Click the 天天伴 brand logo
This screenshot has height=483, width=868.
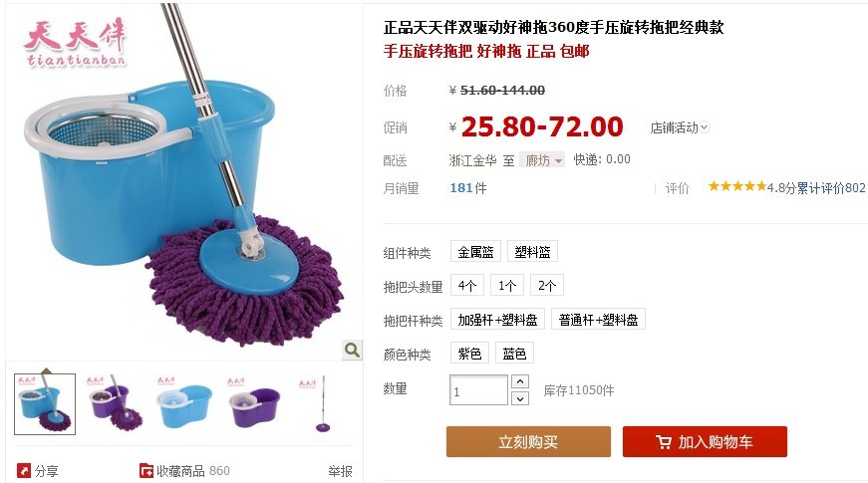(x=76, y=43)
